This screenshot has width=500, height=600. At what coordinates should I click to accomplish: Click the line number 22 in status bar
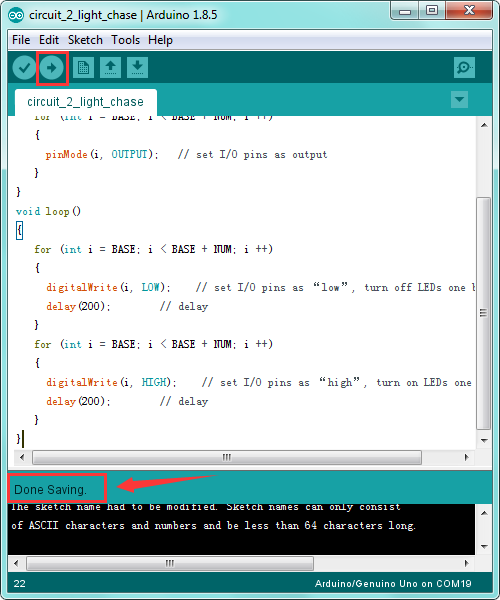tap(20, 584)
